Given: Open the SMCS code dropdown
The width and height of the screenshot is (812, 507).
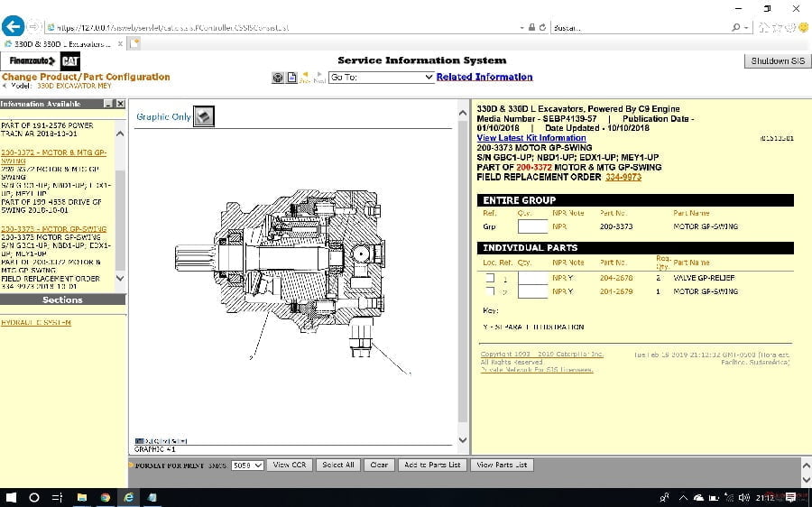Looking at the screenshot, I should pos(247,466).
